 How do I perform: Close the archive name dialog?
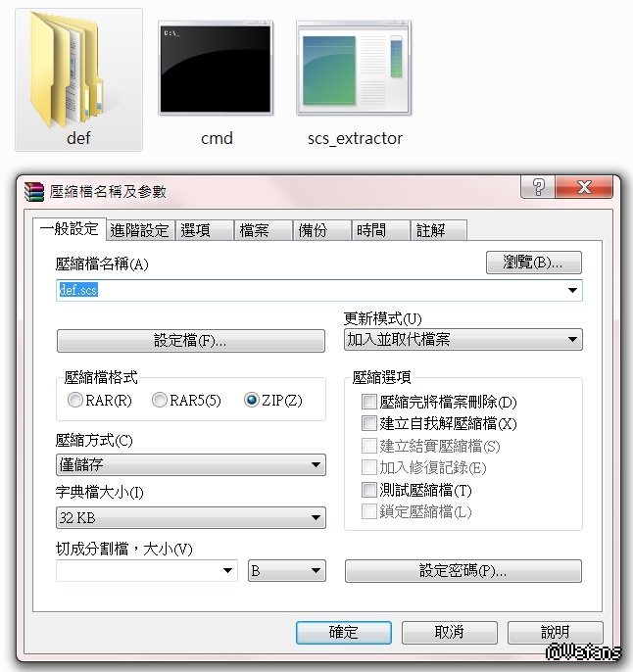pos(584,187)
